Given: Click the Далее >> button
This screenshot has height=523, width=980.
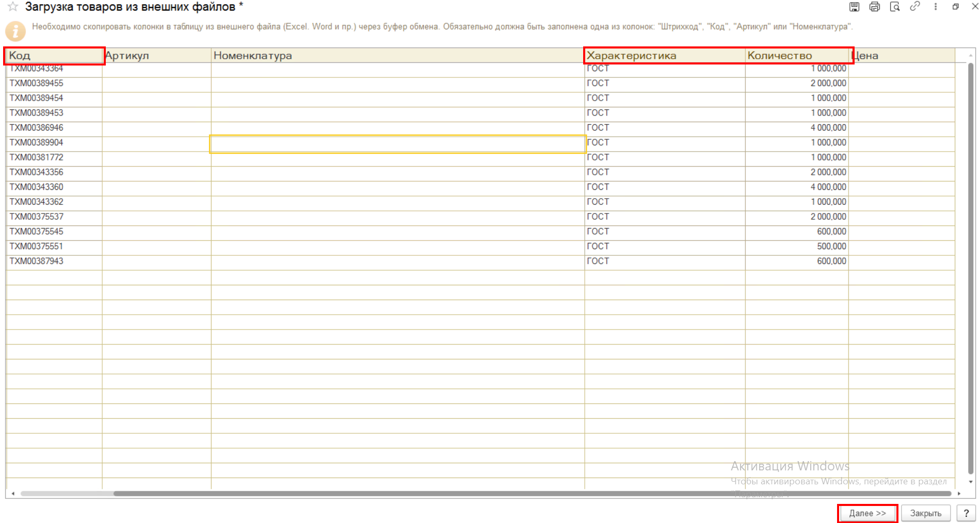Looking at the screenshot, I should coord(867,513).
